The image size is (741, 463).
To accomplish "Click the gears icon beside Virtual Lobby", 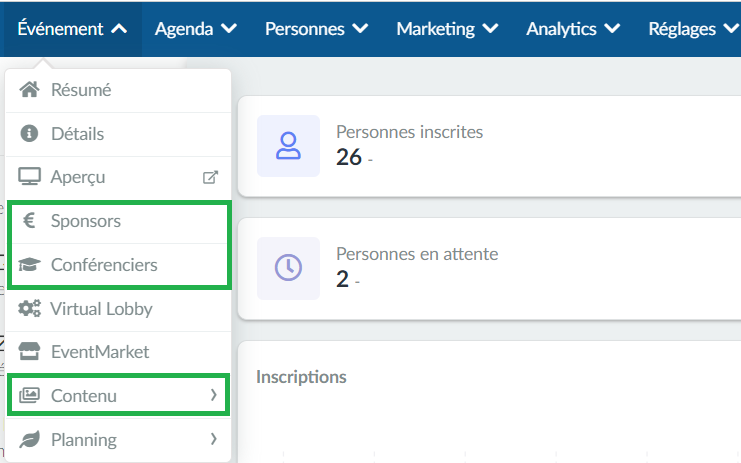I will pyautogui.click(x=29, y=309).
